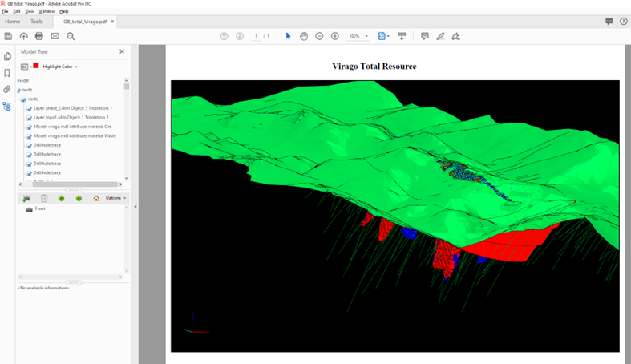The image size is (631, 364).
Task: Uncheck the nested node checkbox
Action: 24,99
